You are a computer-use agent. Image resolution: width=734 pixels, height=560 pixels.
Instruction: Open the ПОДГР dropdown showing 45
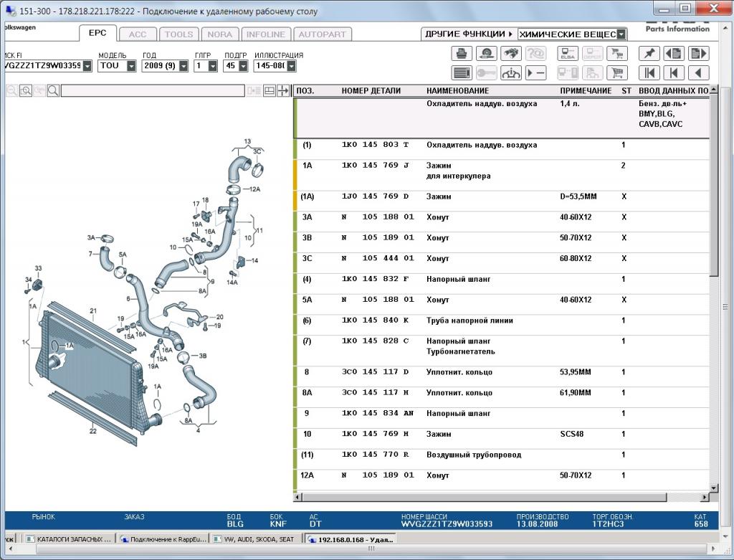(x=243, y=66)
